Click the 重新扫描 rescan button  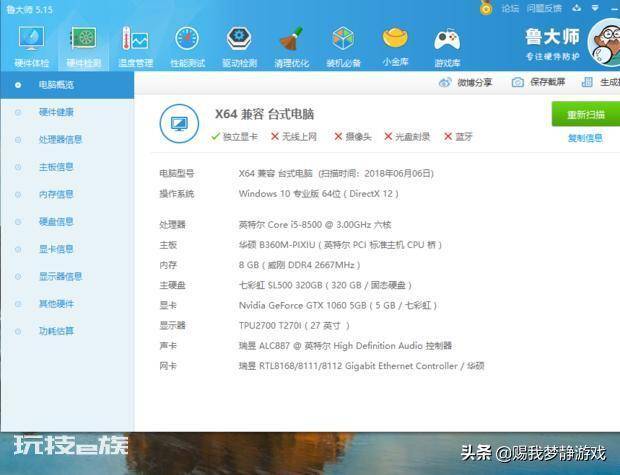pos(586,114)
